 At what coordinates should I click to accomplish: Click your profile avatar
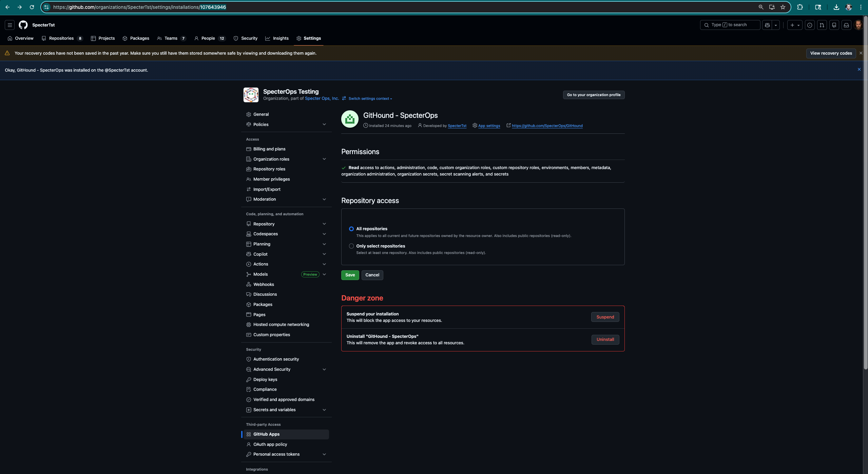click(859, 25)
